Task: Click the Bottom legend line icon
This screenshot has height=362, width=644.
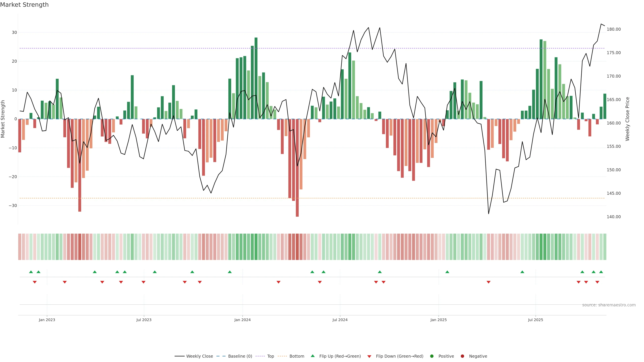Action: point(282,356)
